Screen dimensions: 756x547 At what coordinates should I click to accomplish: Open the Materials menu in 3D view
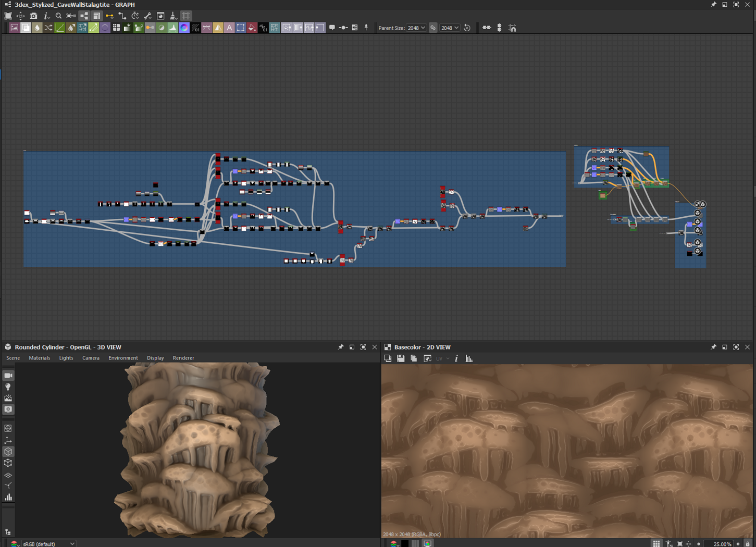40,358
